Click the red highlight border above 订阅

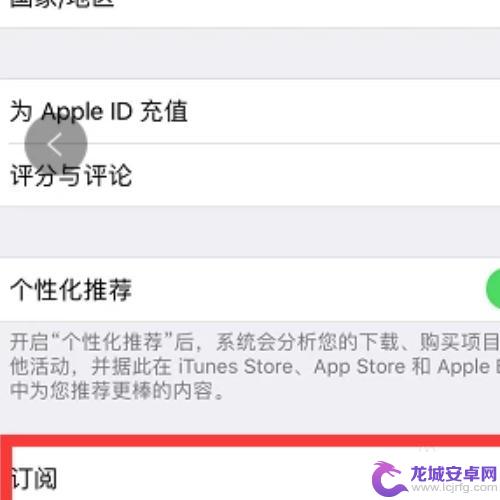[250, 441]
